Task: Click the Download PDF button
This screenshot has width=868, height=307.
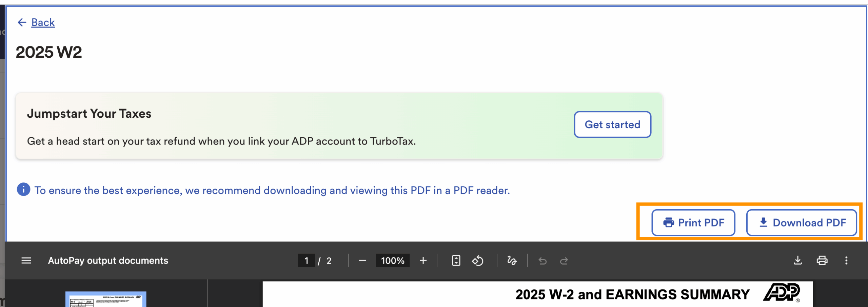Action: click(x=802, y=223)
